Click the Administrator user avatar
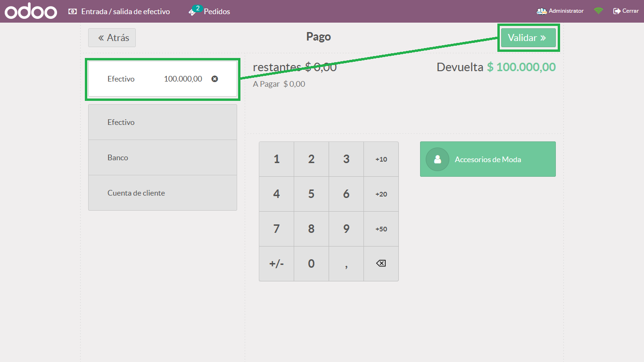This screenshot has width=644, height=362. pos(542,11)
